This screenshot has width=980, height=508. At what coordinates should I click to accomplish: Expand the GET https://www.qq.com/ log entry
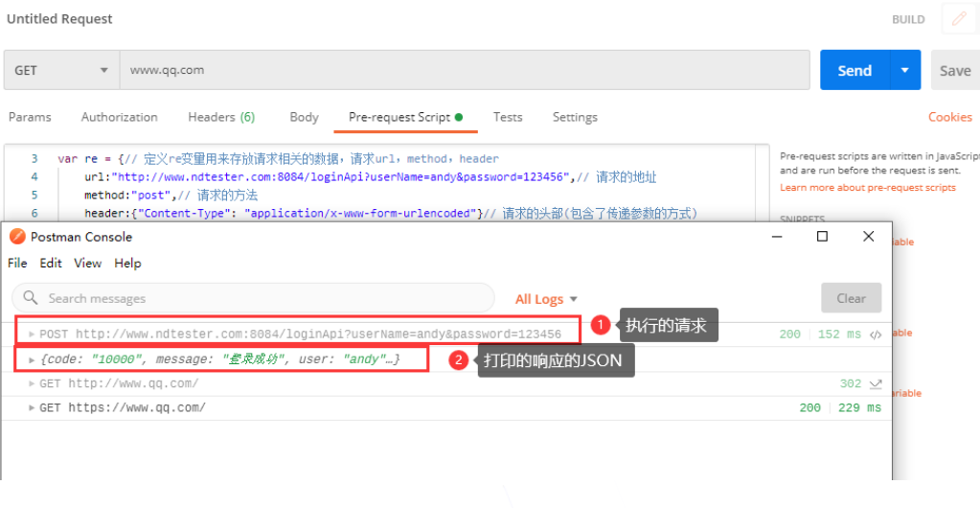tap(32, 408)
